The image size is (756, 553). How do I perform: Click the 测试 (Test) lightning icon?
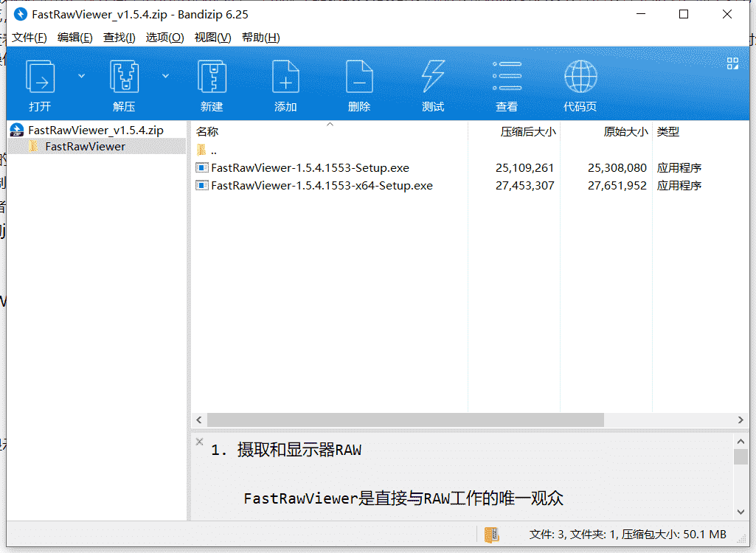433,76
